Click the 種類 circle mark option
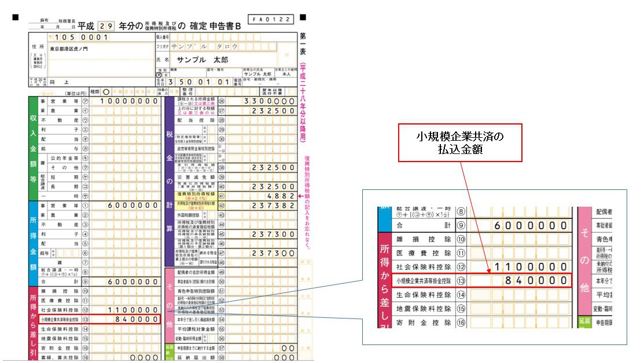Screen dimensions: 644x363 click(x=105, y=91)
